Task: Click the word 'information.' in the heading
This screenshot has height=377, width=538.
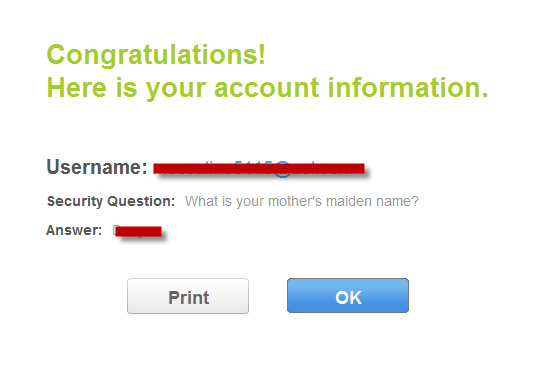Action: tap(408, 87)
